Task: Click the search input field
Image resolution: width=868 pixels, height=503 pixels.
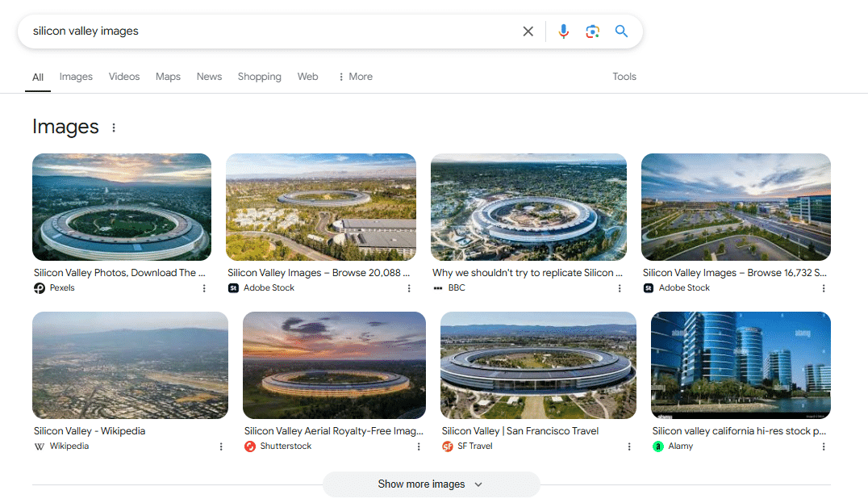Action: click(x=266, y=31)
